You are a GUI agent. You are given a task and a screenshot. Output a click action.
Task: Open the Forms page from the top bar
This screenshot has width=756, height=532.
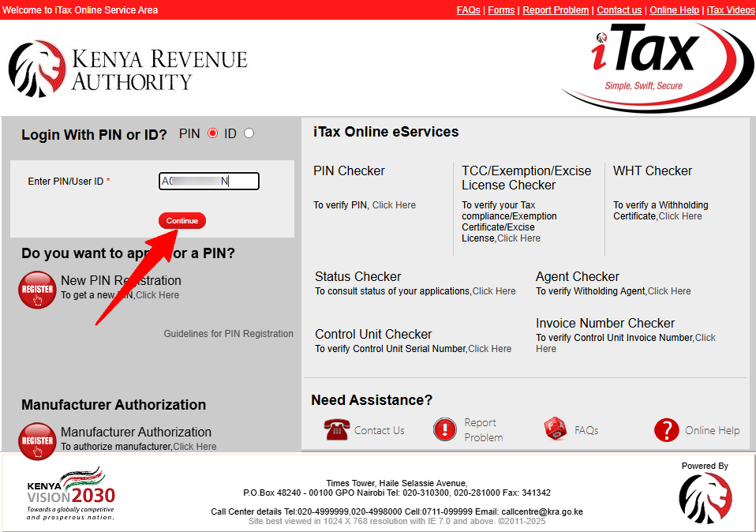[501, 9]
